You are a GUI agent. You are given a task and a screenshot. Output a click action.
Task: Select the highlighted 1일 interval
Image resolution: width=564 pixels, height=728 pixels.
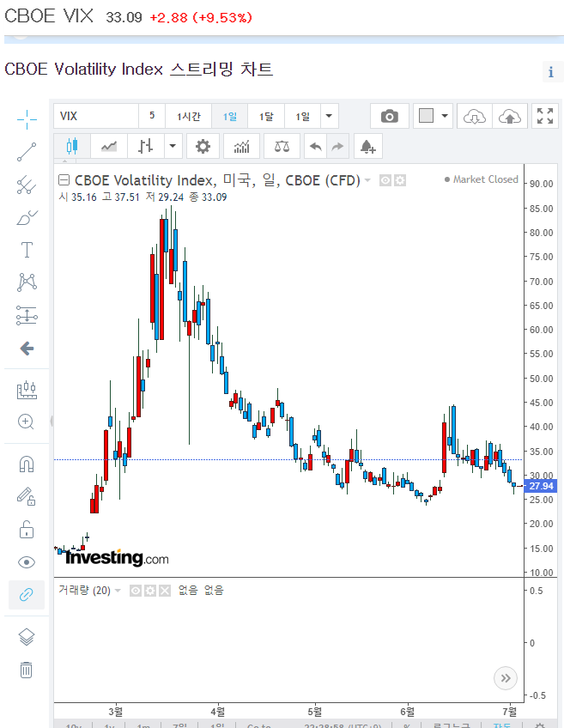coord(230,116)
